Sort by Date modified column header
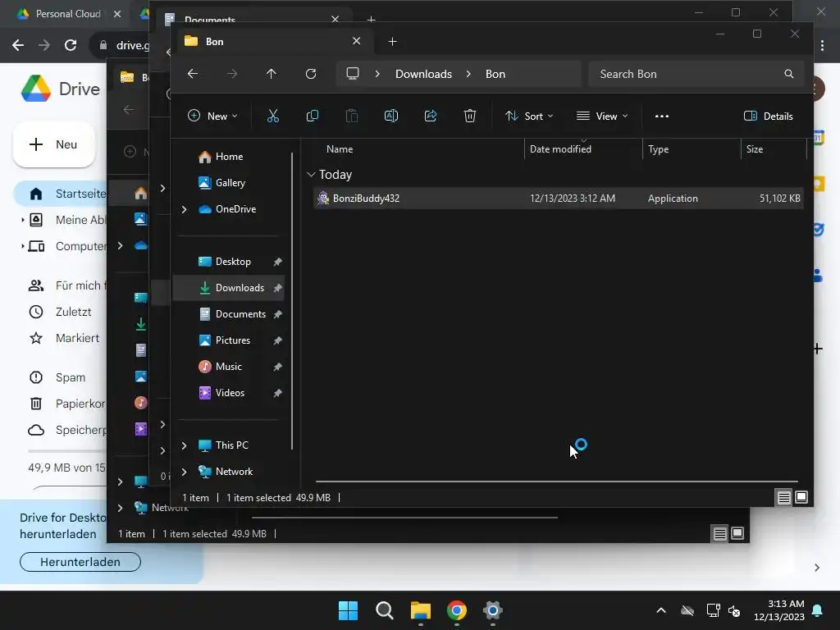 click(x=560, y=149)
